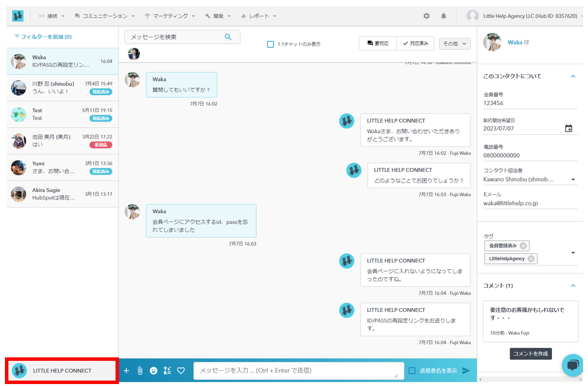Open notifications bell icon
Screen dimensions: 588x386
[443, 16]
